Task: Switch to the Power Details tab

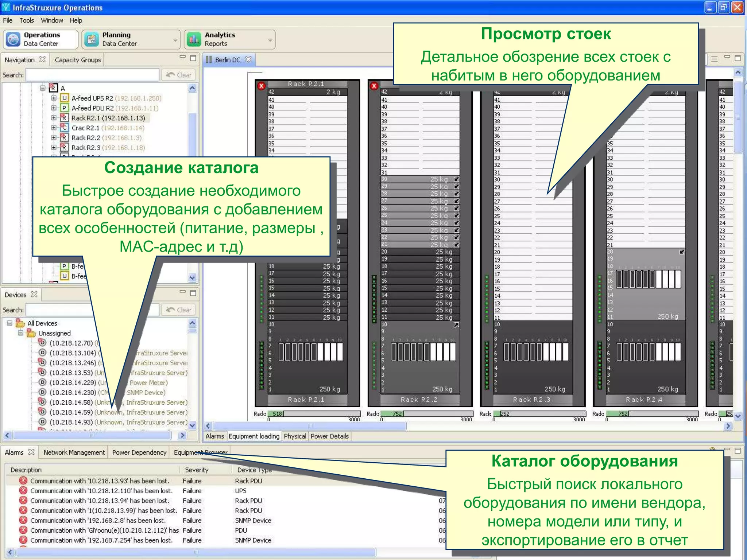Action: pyautogui.click(x=329, y=436)
